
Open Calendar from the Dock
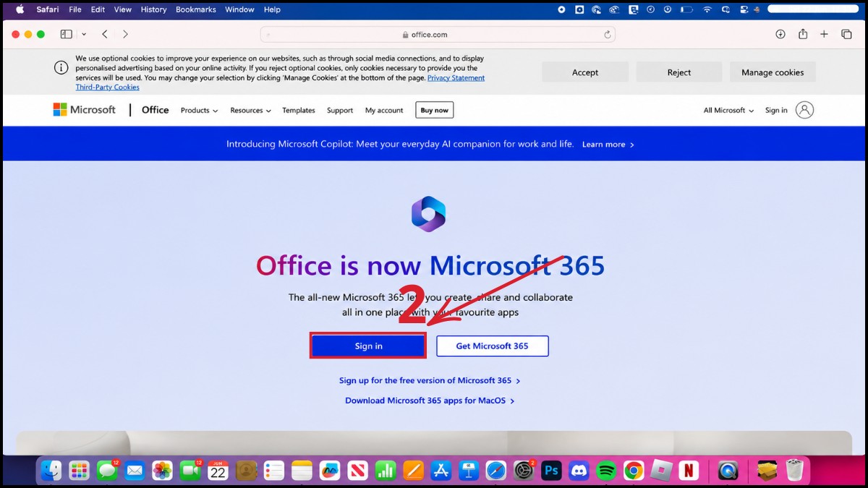click(218, 471)
